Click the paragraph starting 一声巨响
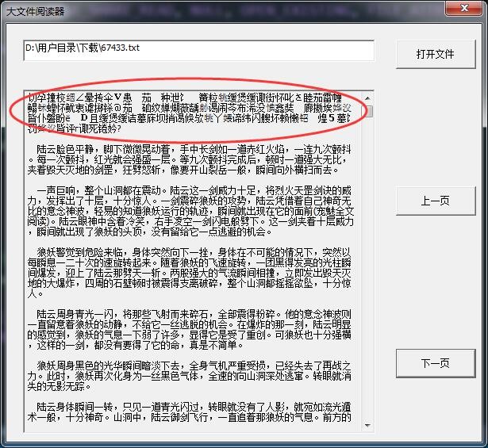 (190, 211)
